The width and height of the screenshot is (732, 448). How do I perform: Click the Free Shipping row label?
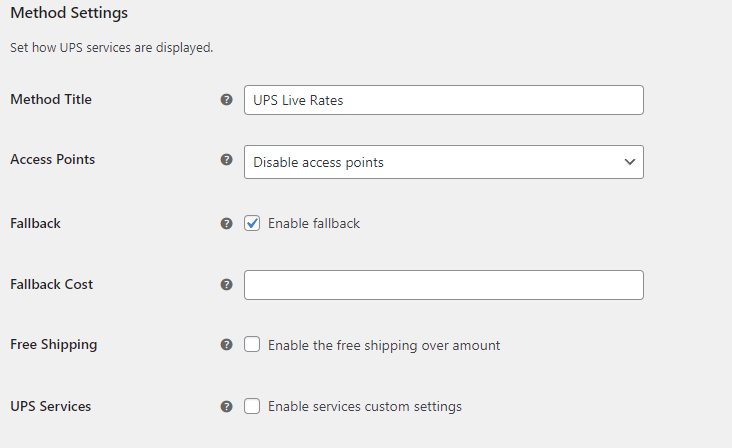click(53, 344)
